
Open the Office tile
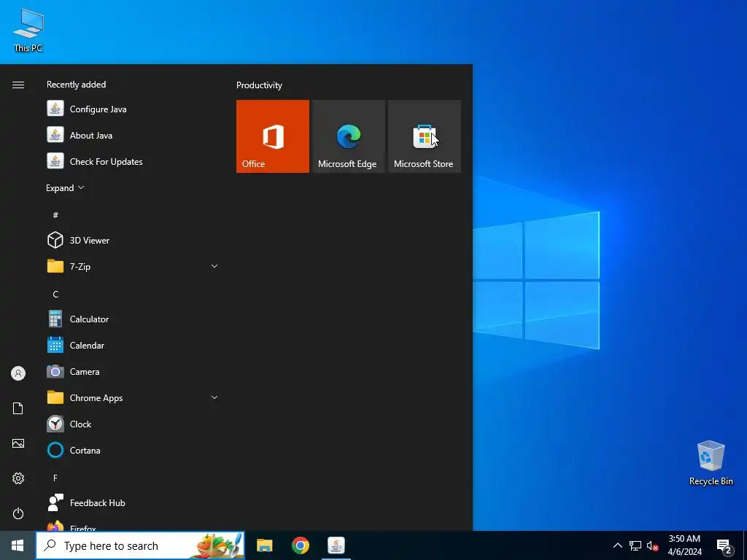coord(273,136)
